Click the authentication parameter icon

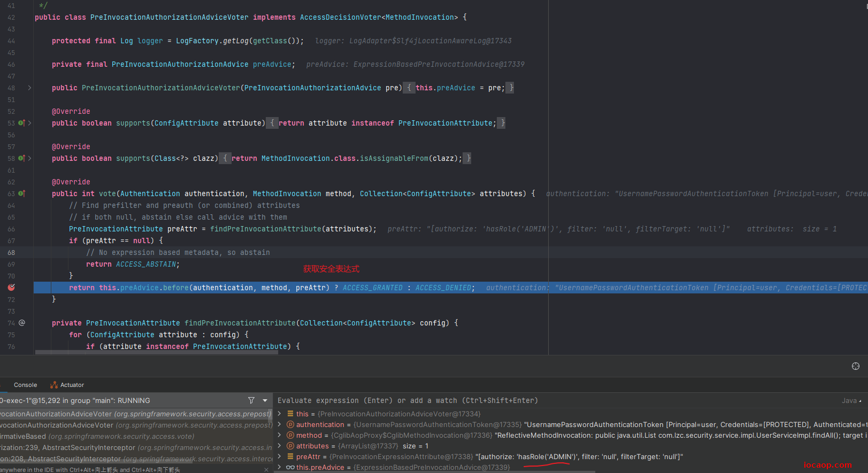coord(290,424)
